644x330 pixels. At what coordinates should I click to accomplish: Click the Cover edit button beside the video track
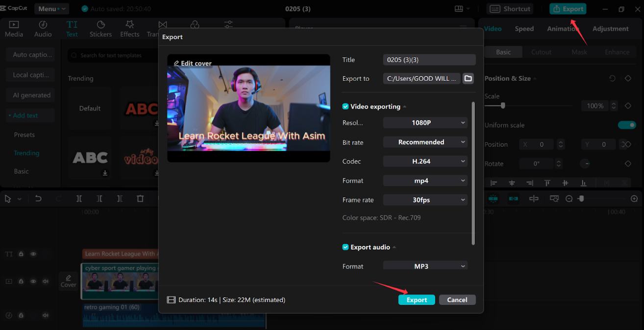(x=68, y=281)
